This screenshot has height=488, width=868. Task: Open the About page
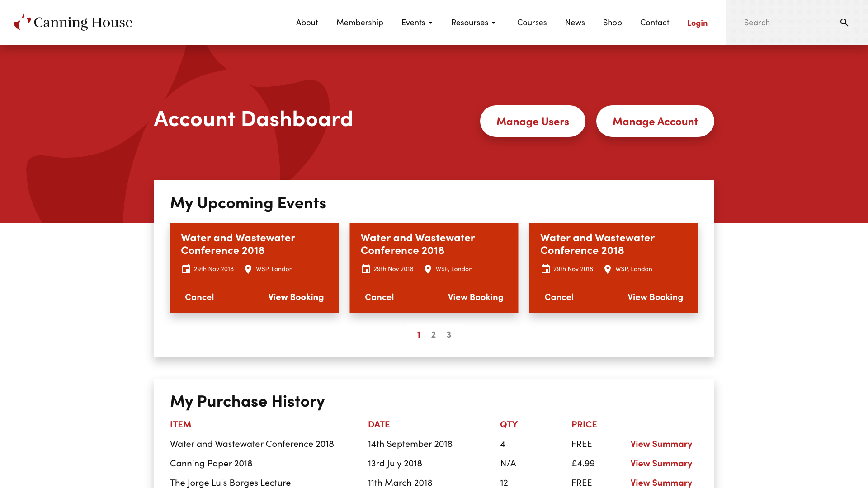tap(307, 23)
